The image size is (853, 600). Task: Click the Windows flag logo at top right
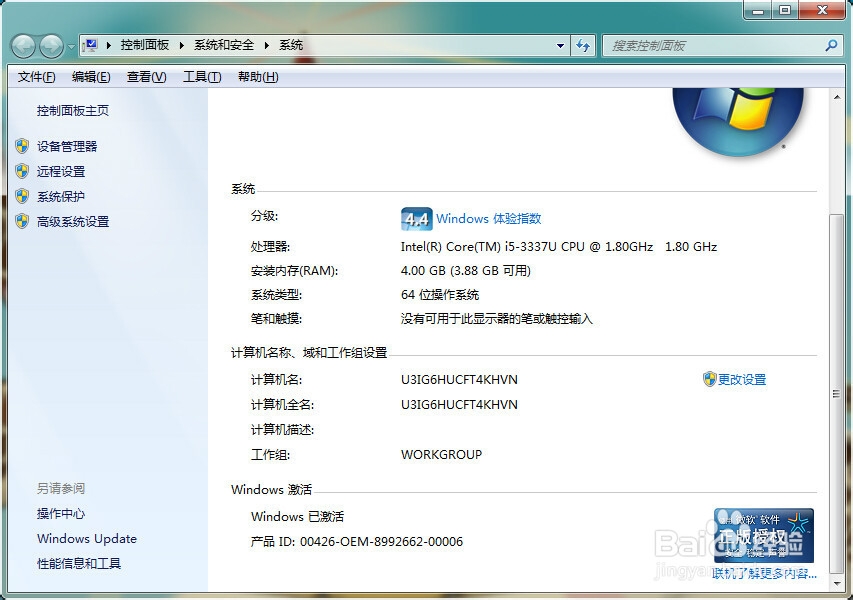[738, 118]
